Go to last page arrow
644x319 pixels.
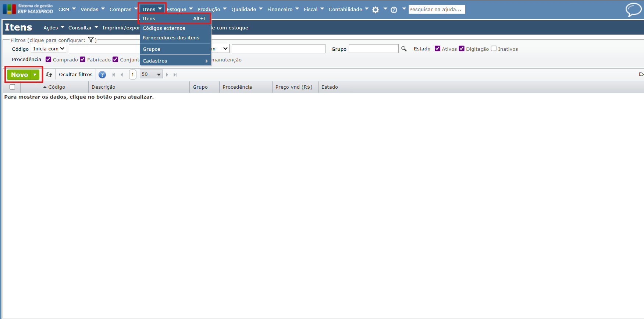[175, 75]
